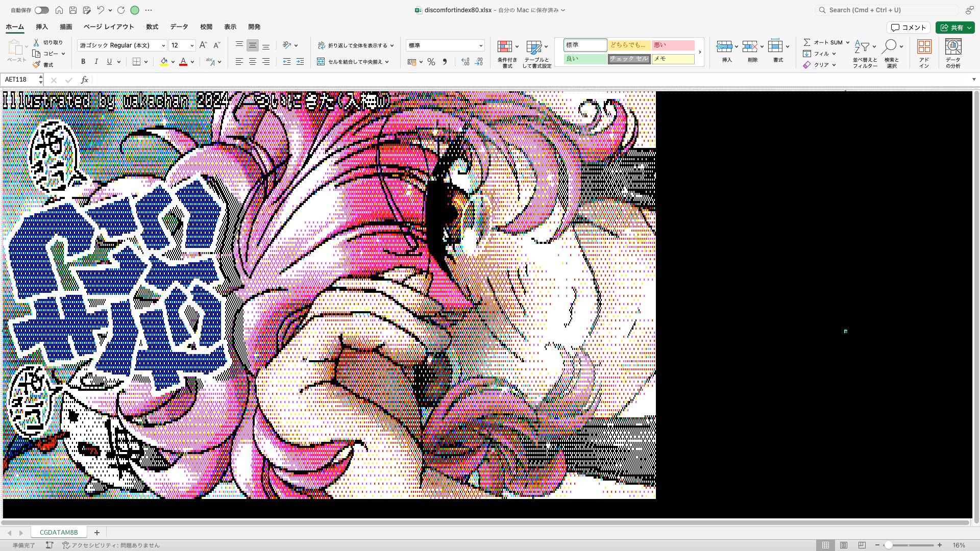Switch to ページ レイアウト tab
This screenshot has width=980, height=551.
109,27
